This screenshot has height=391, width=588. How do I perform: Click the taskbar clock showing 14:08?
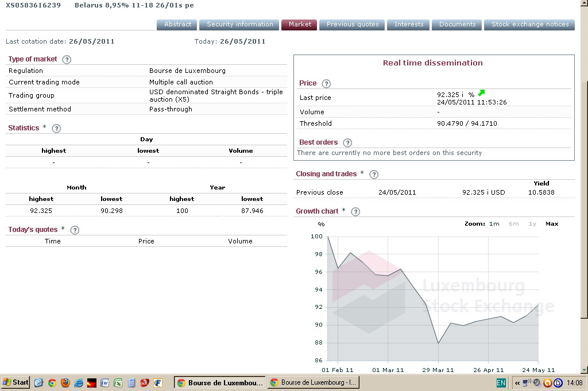(574, 383)
